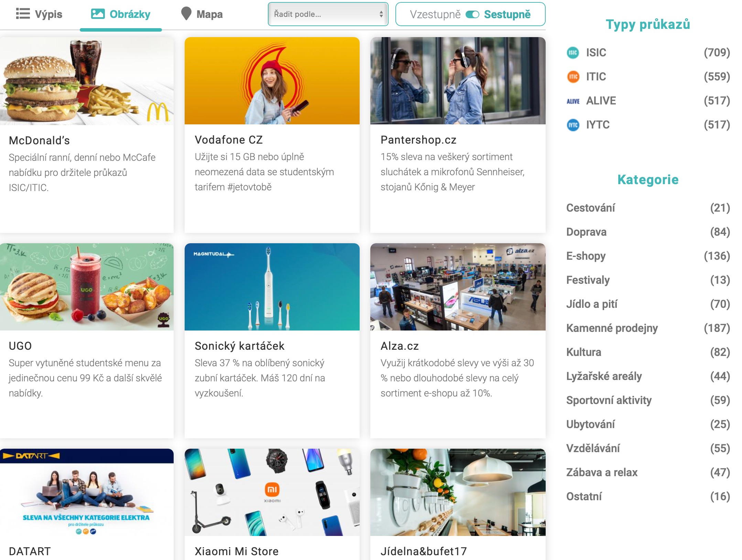Viewport: 742px width, 560px height.
Task: Choose the ALIVE card logo icon
Action: pos(573,101)
